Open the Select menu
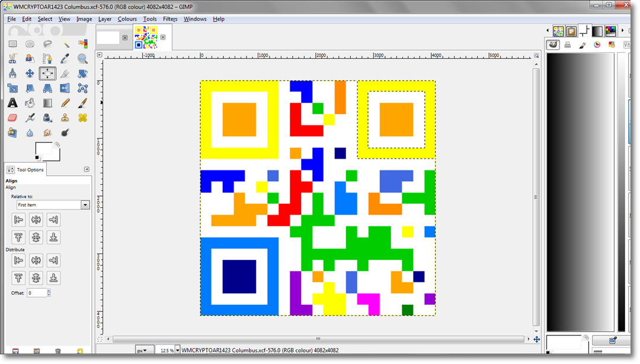640x364 pixels. (45, 19)
